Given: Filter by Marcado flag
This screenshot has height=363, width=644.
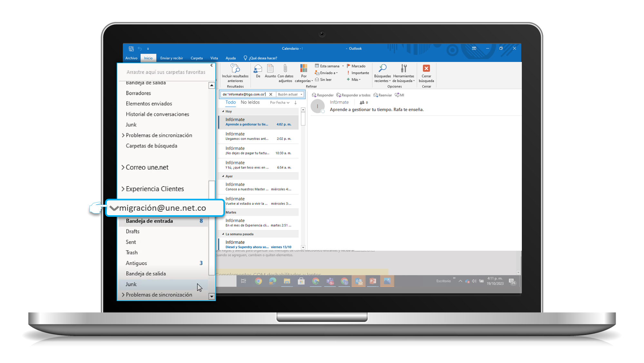Looking at the screenshot, I should pos(356,66).
